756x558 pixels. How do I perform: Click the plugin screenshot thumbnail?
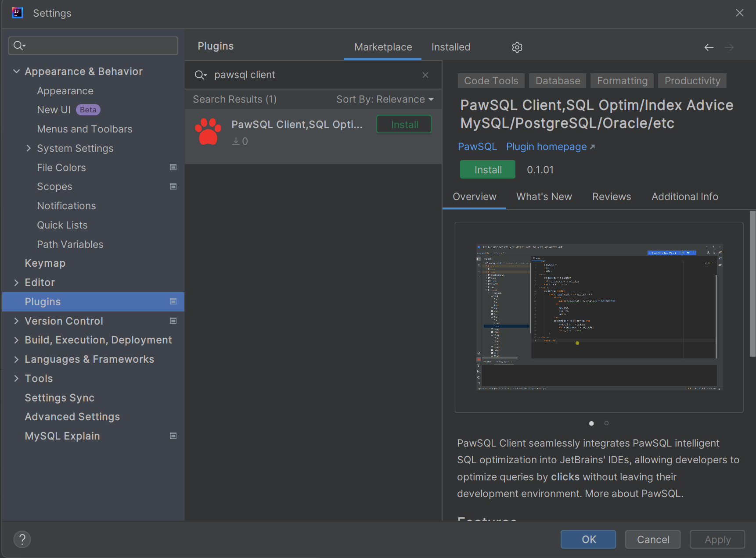[599, 317]
